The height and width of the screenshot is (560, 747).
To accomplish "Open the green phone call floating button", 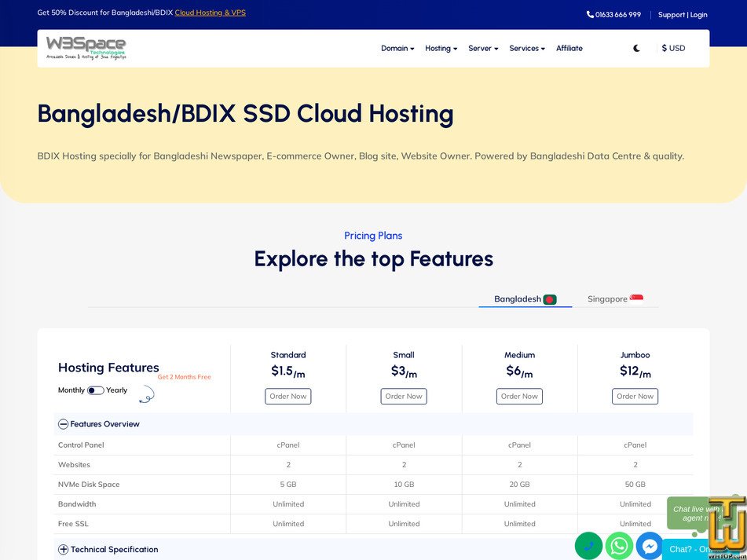I will (588, 546).
